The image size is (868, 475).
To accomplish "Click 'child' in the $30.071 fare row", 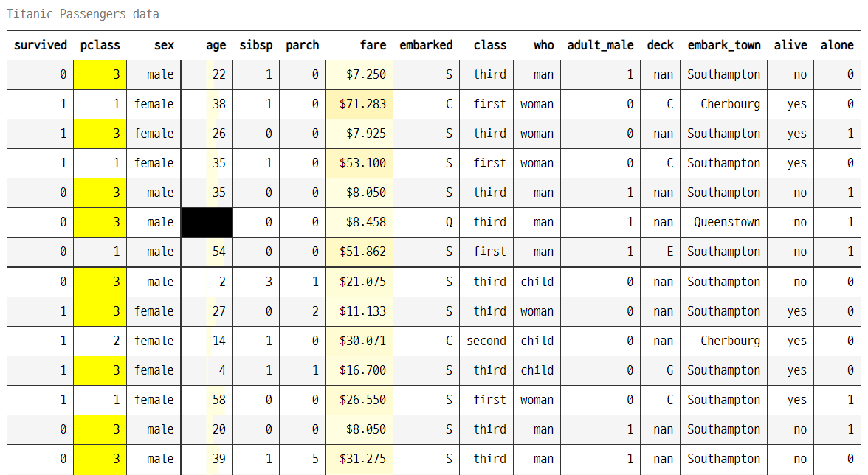I will [x=537, y=341].
